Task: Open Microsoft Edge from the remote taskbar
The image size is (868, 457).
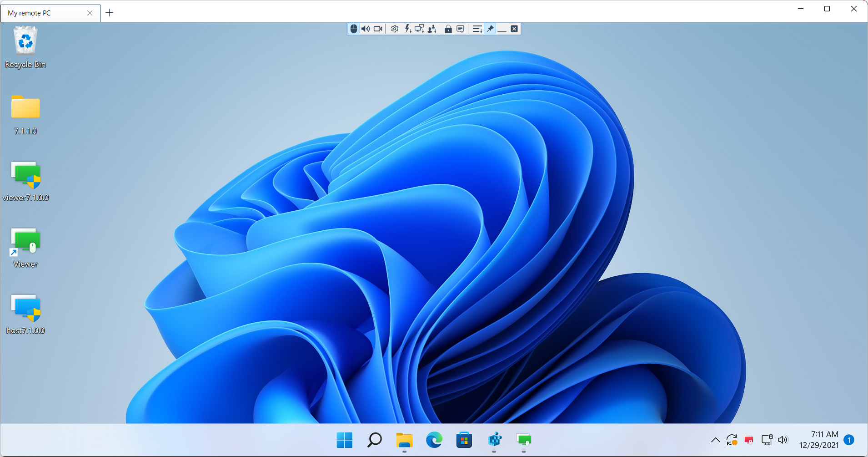Action: (434, 440)
